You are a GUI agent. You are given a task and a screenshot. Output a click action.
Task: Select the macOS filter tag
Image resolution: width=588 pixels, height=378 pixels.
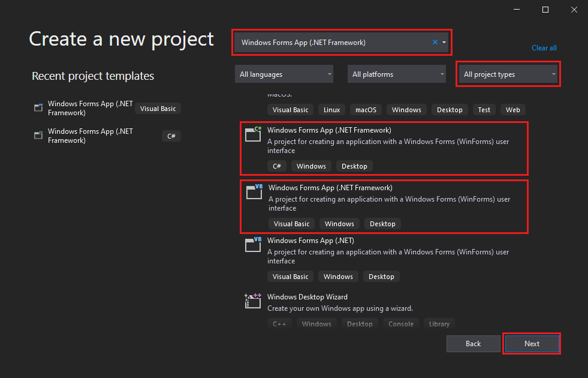tap(366, 109)
